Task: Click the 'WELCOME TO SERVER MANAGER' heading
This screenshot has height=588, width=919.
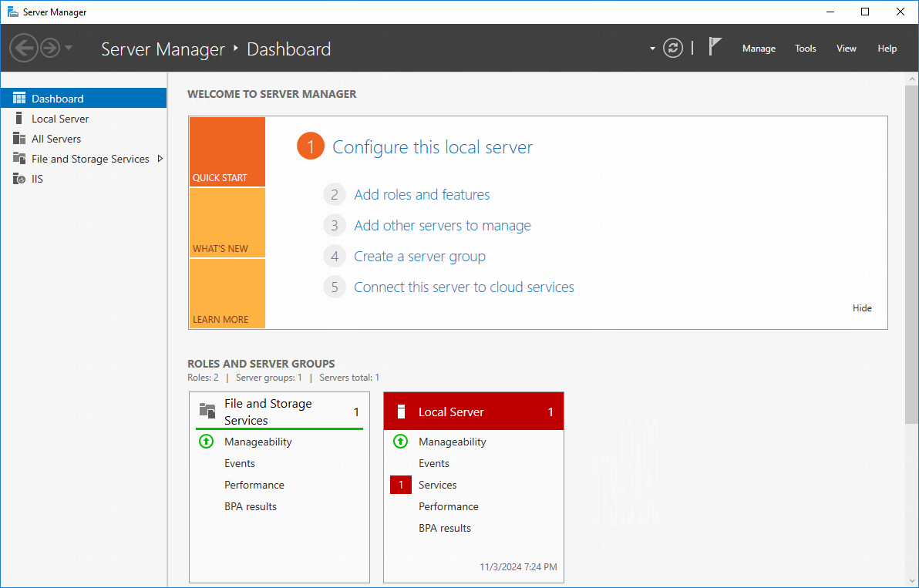Action: 272,94
